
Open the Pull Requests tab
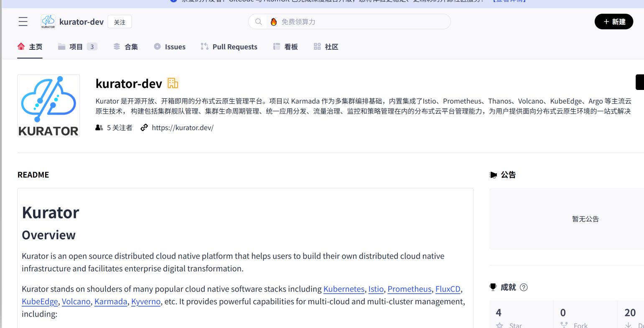229,47
